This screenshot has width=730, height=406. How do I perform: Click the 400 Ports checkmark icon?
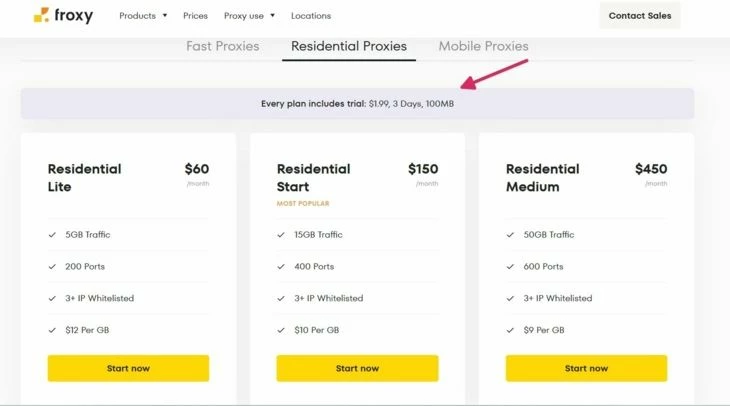(281, 267)
